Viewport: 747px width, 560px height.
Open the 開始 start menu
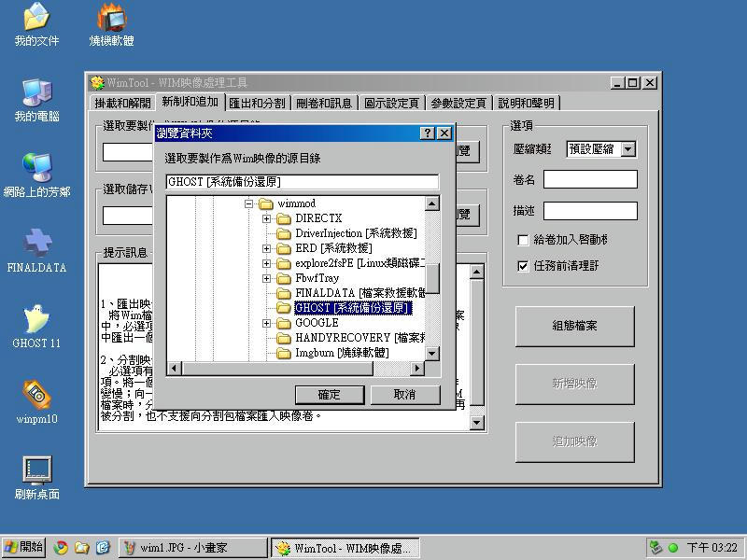[23, 548]
